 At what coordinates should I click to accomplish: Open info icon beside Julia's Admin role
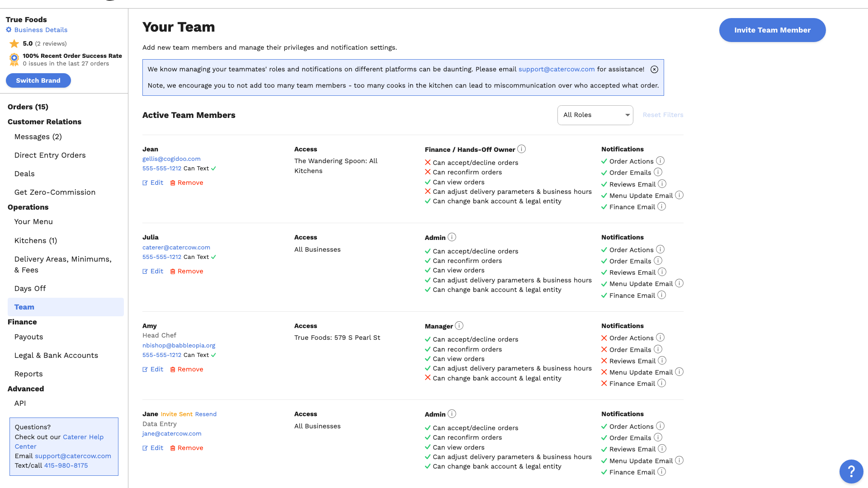pyautogui.click(x=452, y=237)
